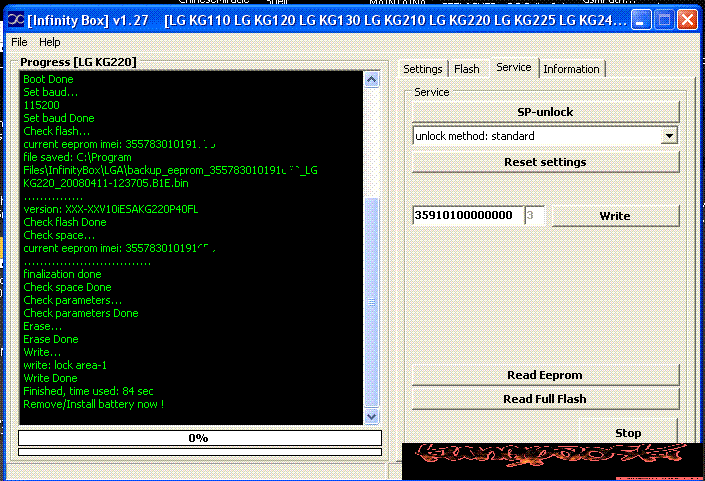The image size is (705, 481).
Task: Click the 'KG220_20080411-123705.B1E.bin' file name line
Action: (106, 183)
